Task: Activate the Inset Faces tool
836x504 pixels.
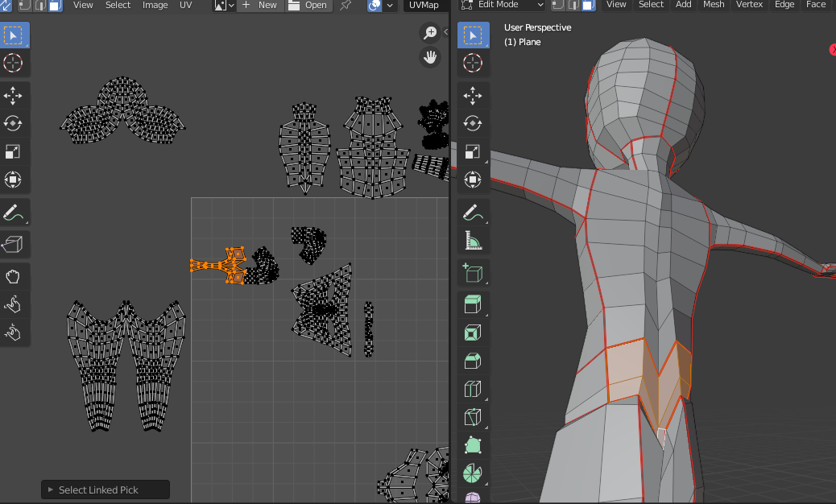Action: coord(473,332)
